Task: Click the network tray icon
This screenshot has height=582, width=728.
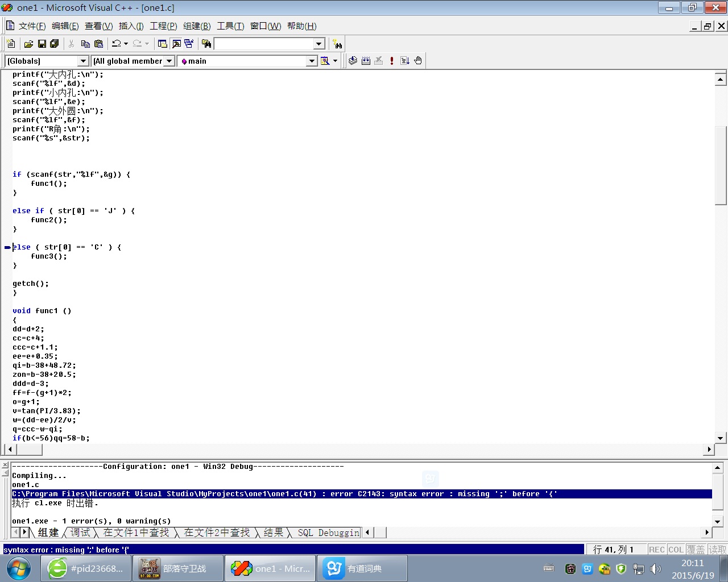Action: pos(639,569)
